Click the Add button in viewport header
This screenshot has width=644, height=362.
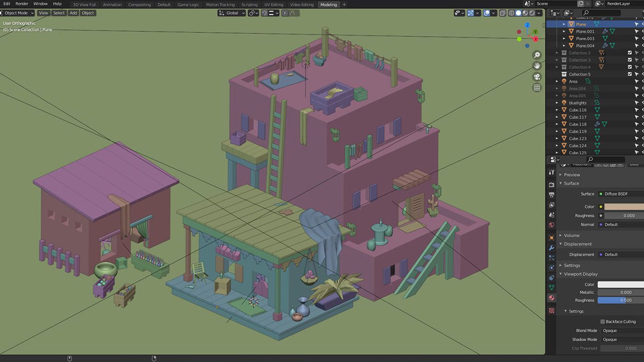(73, 13)
